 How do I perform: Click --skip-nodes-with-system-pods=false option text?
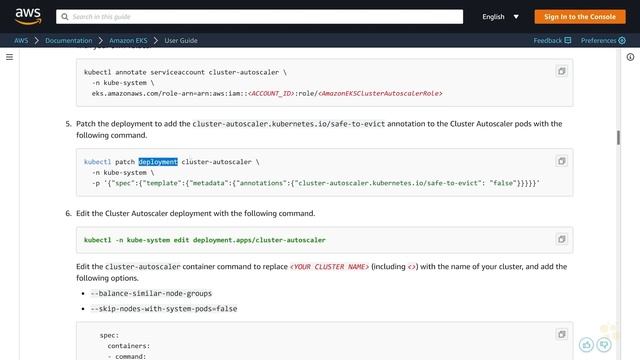pyautogui.click(x=164, y=309)
